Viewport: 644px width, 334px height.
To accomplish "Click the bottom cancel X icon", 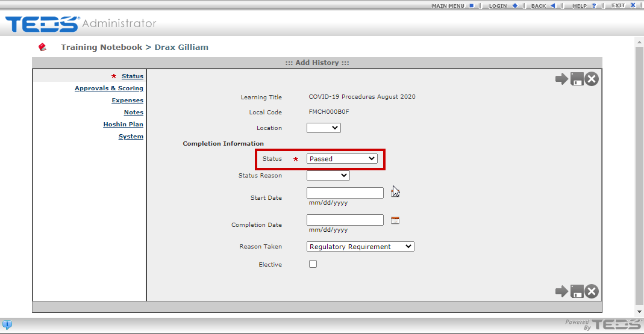I will [592, 291].
